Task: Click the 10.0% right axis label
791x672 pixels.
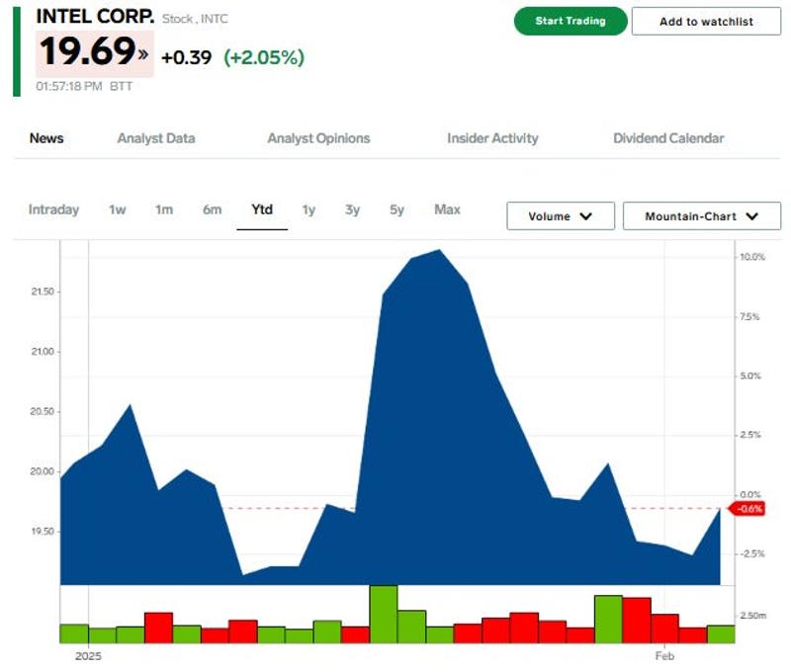Action: [x=751, y=257]
